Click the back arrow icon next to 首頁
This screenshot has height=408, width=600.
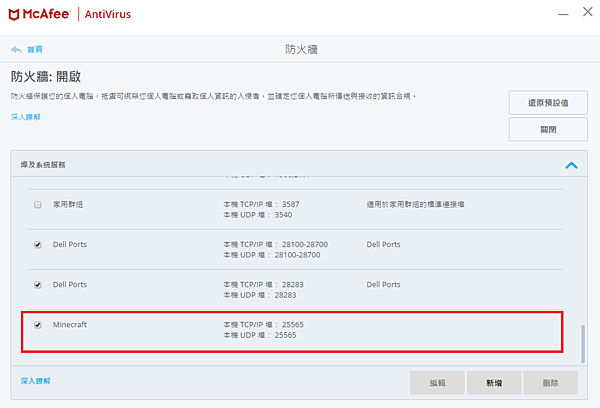16,50
